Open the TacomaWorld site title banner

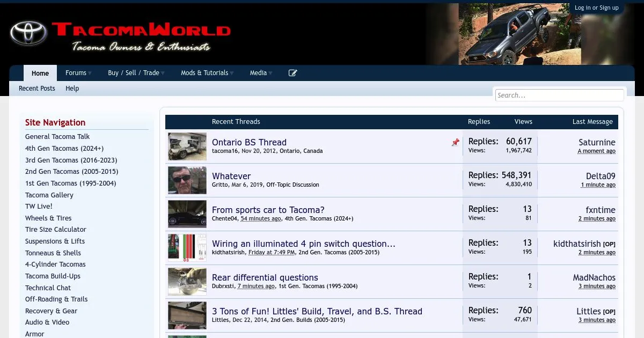141,36
